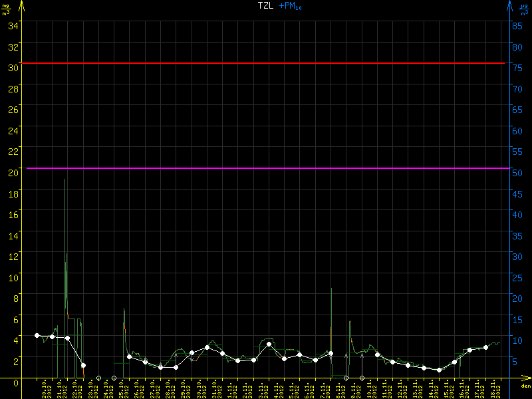
Task: Click the hollow zero marker at 9.11.2012
Action: pos(362,378)
